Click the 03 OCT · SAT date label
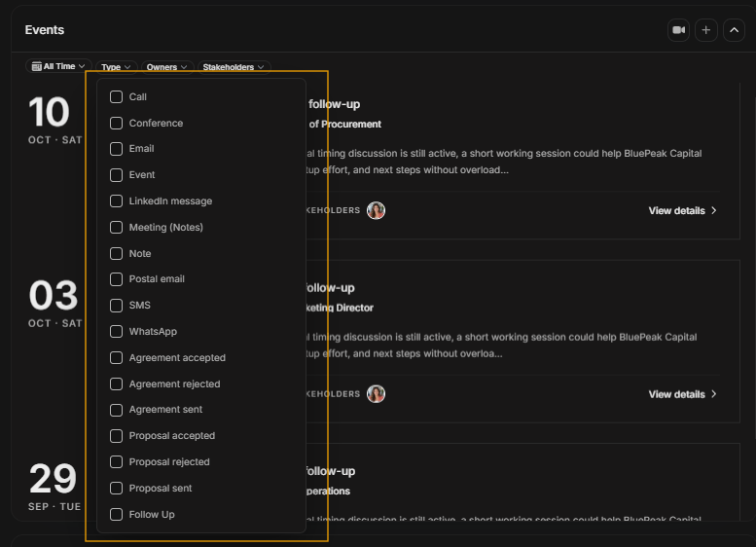The width and height of the screenshot is (756, 547). click(x=54, y=303)
